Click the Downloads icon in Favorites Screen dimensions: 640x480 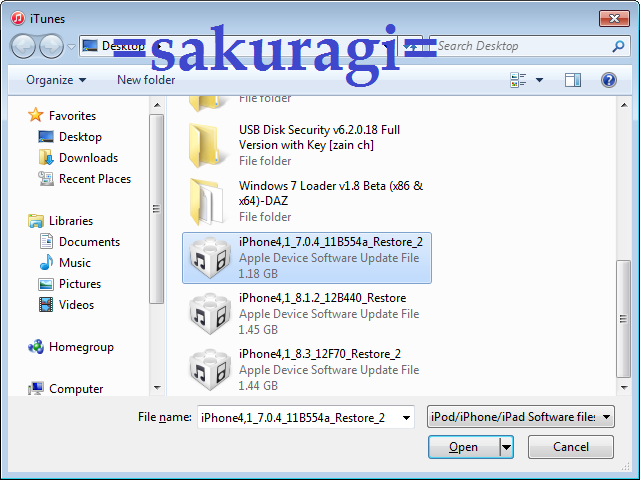point(46,158)
